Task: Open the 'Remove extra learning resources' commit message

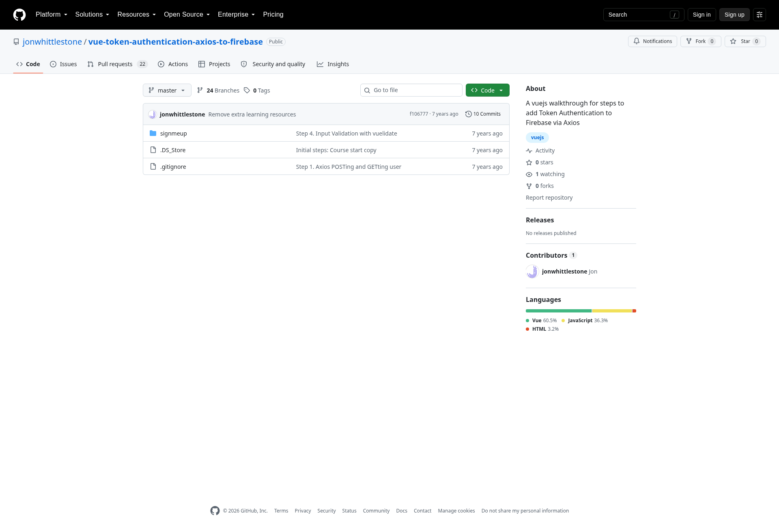Action: 252,114
